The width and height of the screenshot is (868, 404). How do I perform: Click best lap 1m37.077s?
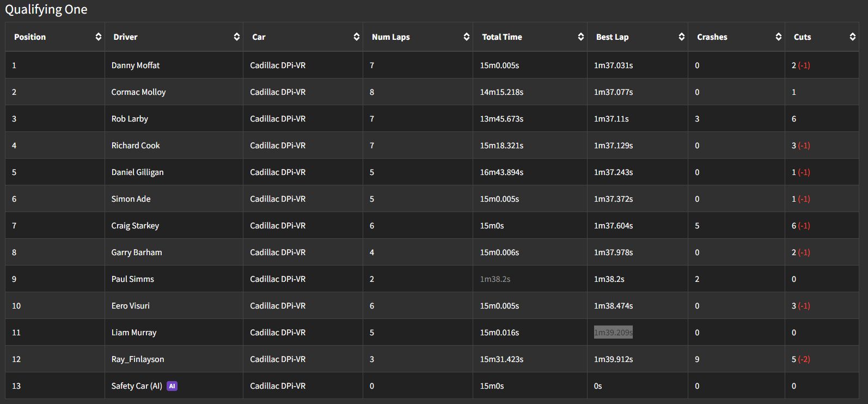613,92
